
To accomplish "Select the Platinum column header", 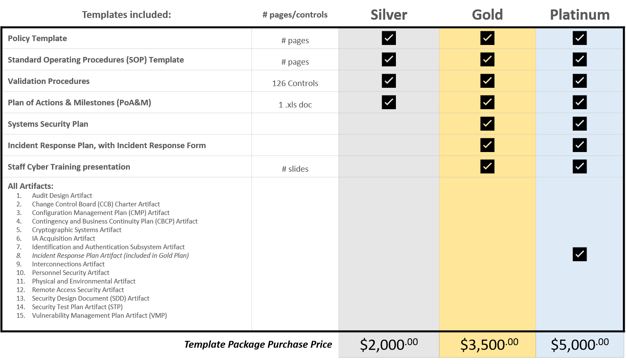I will pyautogui.click(x=579, y=15).
